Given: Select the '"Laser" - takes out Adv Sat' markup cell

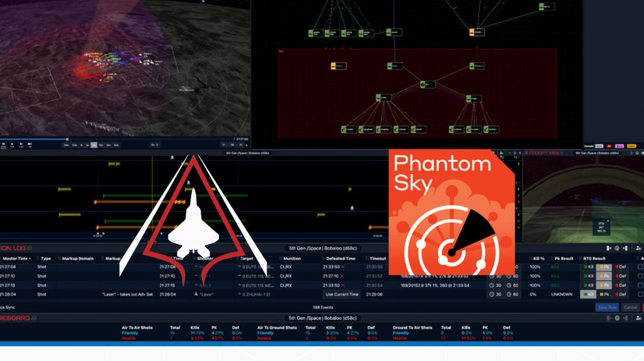Looking at the screenshot, I should pos(127,294).
